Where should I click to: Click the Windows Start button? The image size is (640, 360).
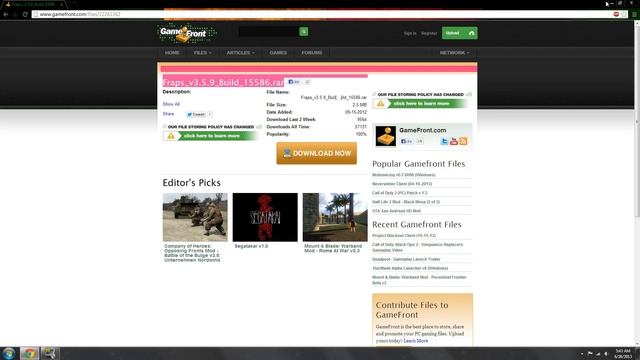9,353
